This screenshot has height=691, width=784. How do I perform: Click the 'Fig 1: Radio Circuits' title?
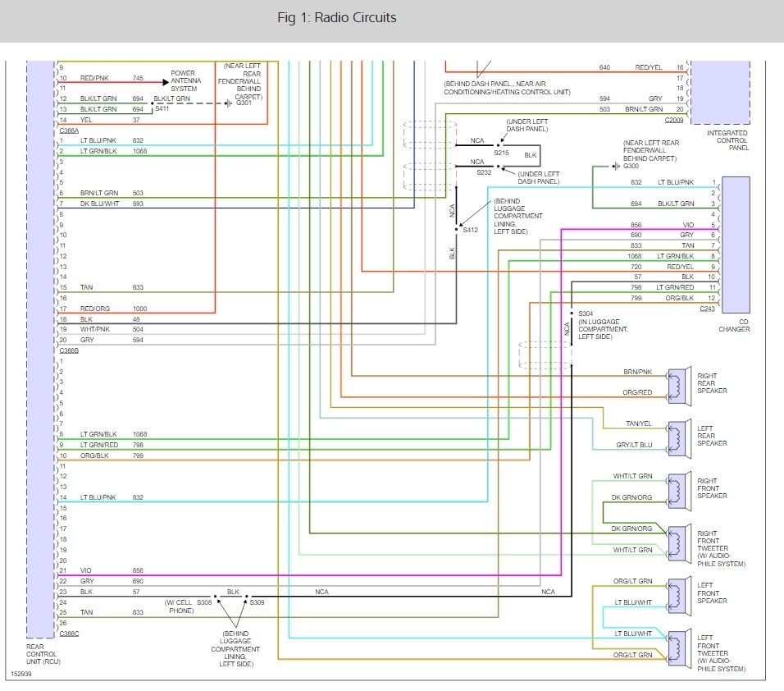pos(337,17)
